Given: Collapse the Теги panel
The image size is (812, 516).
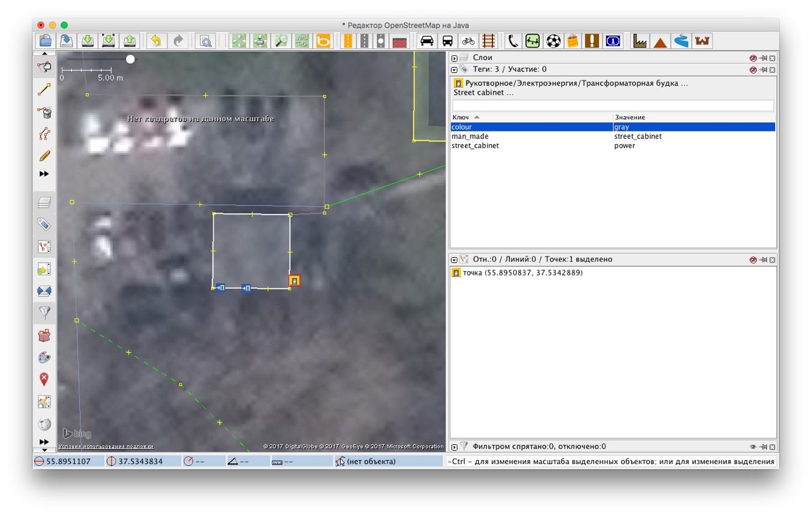Looking at the screenshot, I should click(x=454, y=69).
